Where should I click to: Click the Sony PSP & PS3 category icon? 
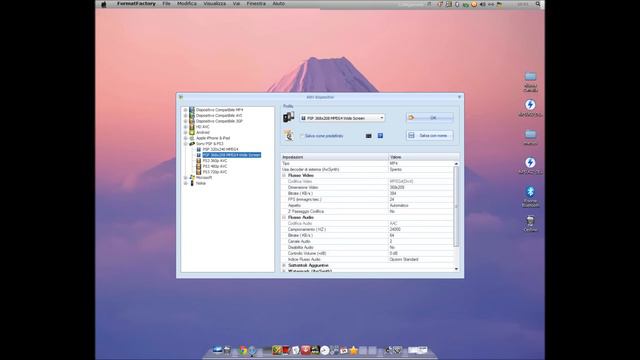(192, 144)
